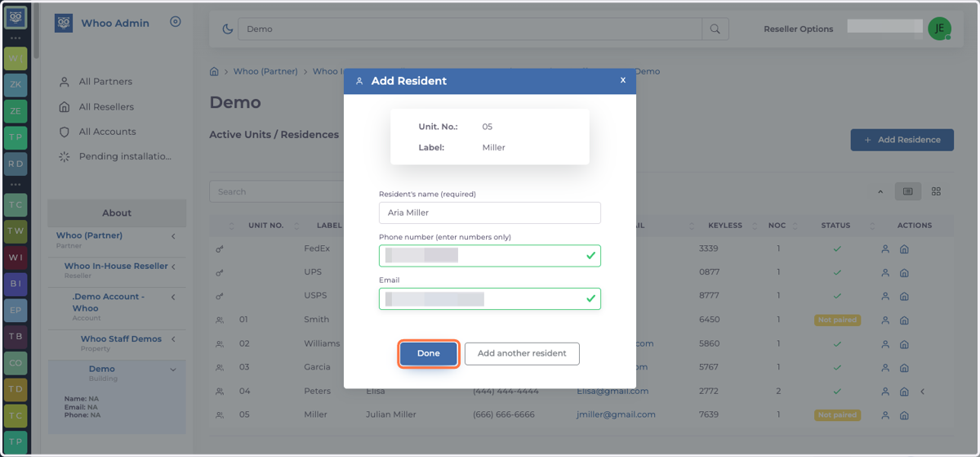The height and width of the screenshot is (457, 980).
Task: Click Done in Add Resident dialog
Action: point(428,353)
